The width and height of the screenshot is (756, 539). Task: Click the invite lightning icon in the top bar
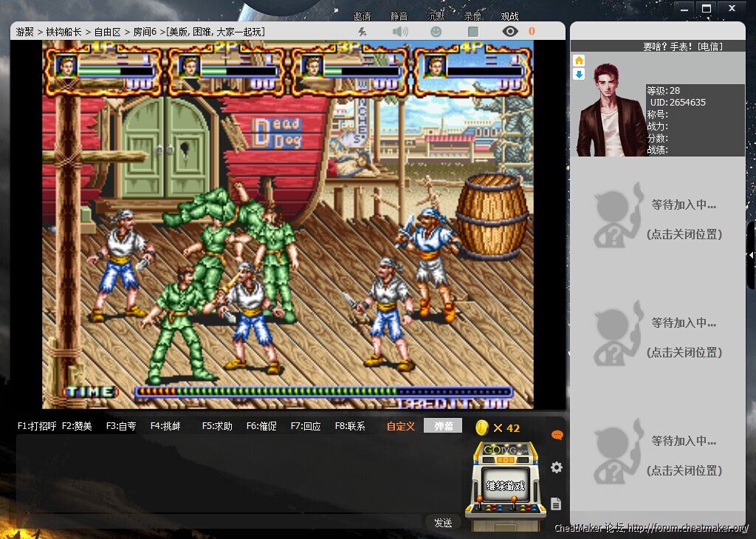pyautogui.click(x=362, y=32)
